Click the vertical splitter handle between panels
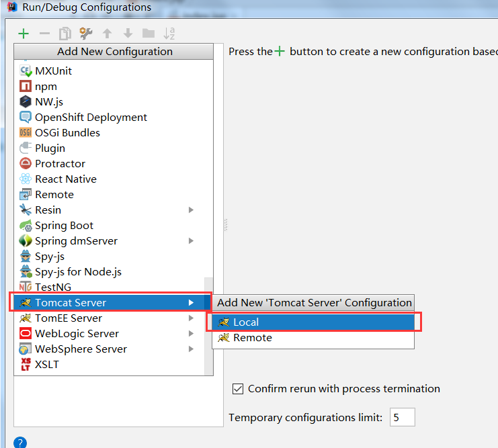 (x=226, y=225)
